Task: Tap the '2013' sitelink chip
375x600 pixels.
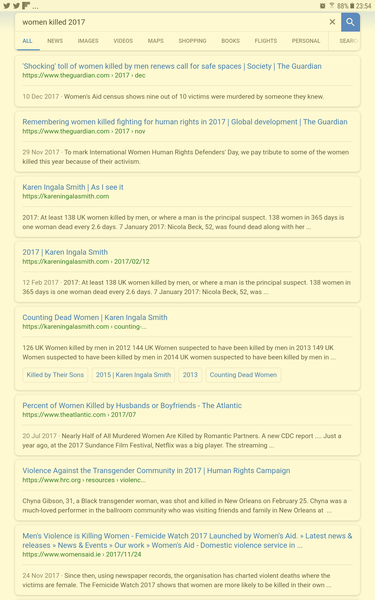Action: (x=190, y=375)
